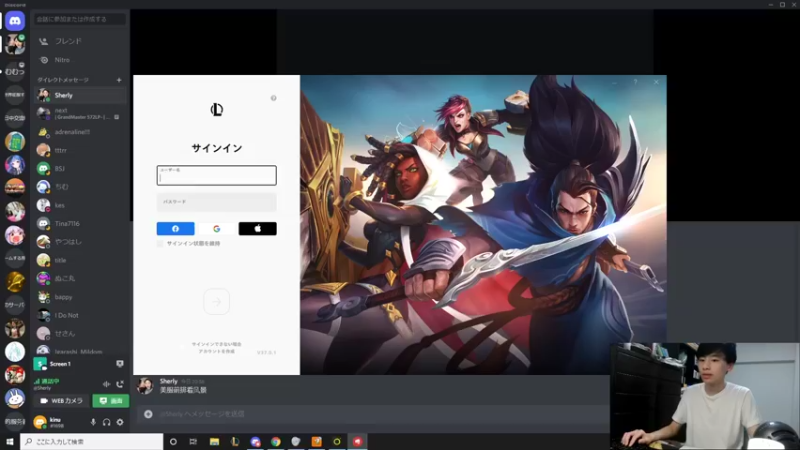Open the ぬこ丸 direct message
The height and width of the screenshot is (450, 800).
click(x=80, y=279)
